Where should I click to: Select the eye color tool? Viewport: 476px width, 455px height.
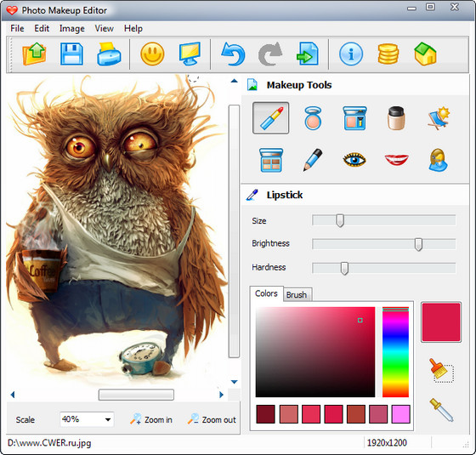tap(354, 160)
